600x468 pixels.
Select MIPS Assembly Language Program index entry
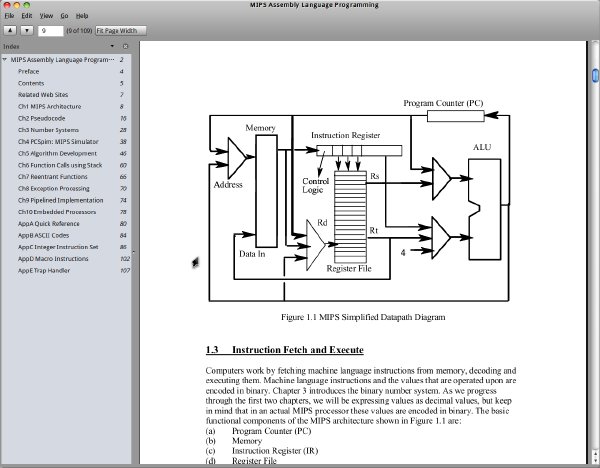66,60
